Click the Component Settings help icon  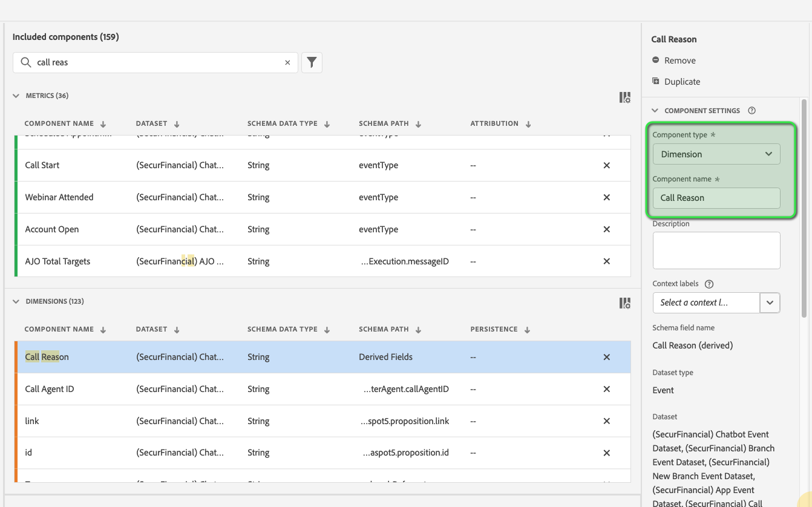click(x=752, y=111)
